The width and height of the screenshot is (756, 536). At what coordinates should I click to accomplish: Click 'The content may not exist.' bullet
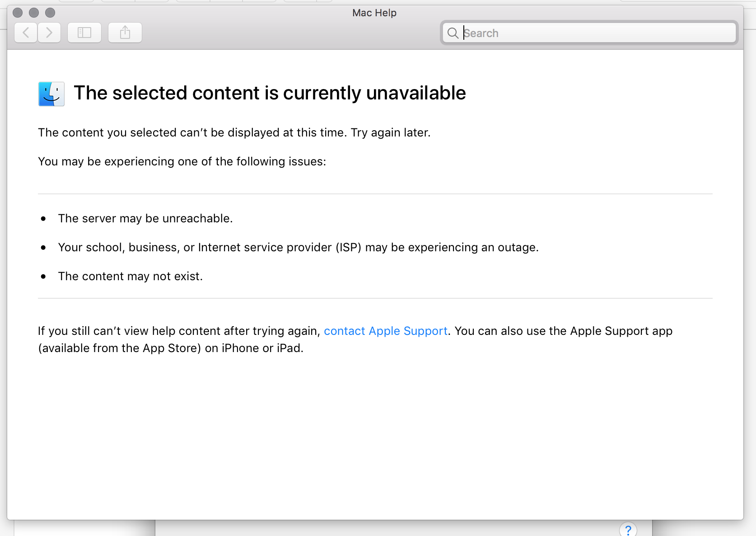(131, 277)
